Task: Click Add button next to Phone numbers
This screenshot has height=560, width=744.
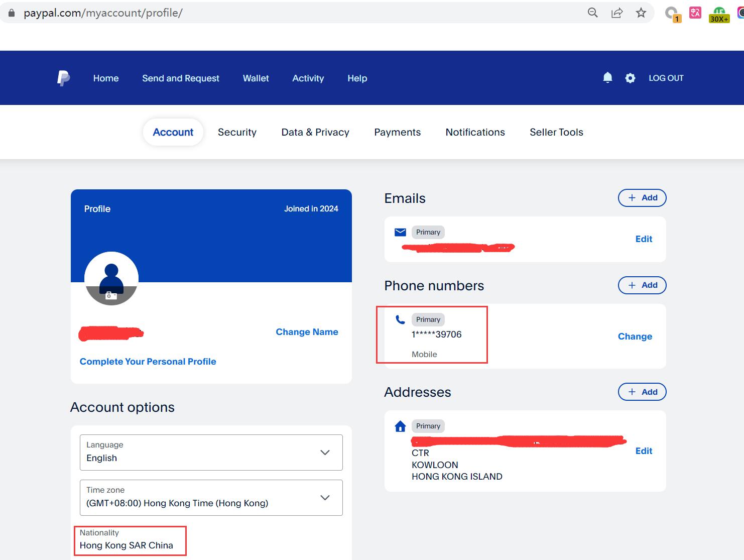Action: coord(642,285)
